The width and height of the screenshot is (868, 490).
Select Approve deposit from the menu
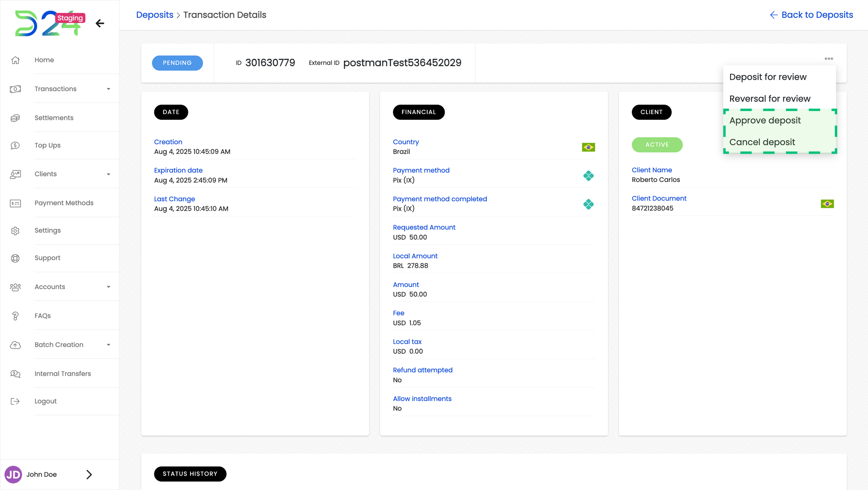765,121
